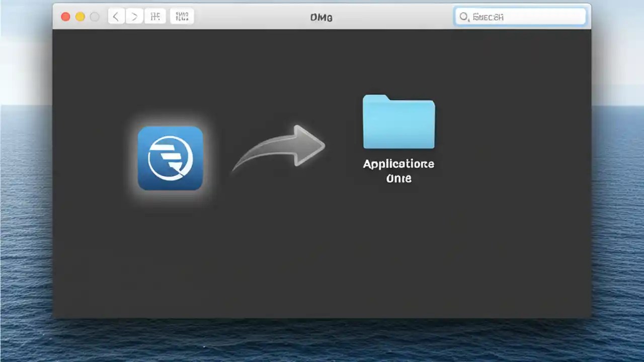Select the list view toolbar icon
Viewport: 644px width, 362px height.
[182, 16]
